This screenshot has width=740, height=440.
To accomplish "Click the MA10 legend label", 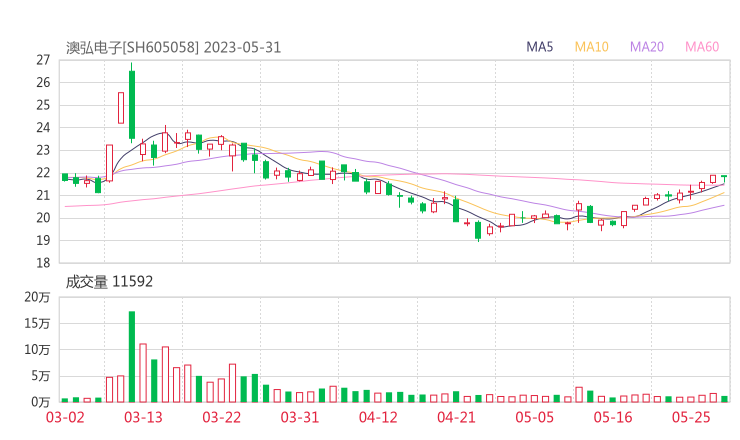I will [591, 47].
